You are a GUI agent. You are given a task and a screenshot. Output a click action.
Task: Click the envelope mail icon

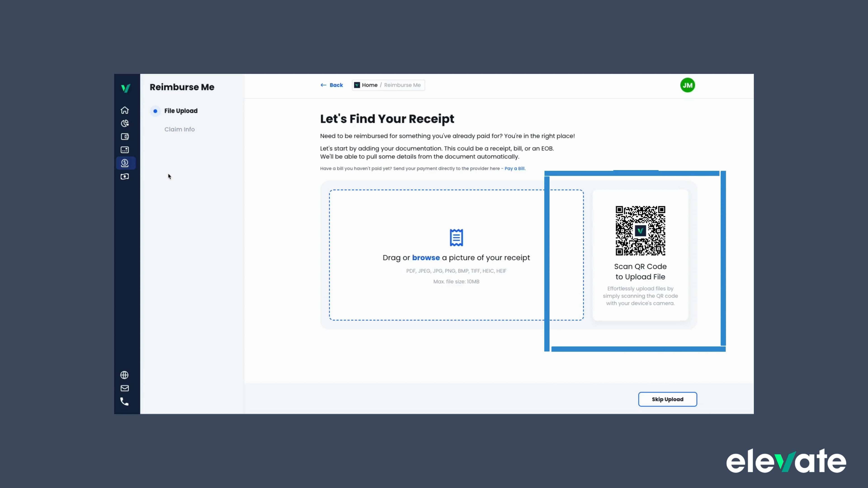pos(125,388)
